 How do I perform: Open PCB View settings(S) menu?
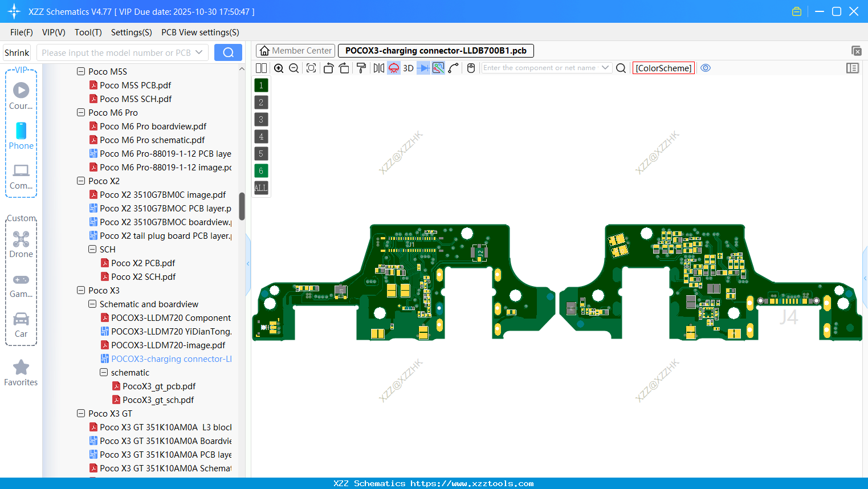tap(200, 32)
